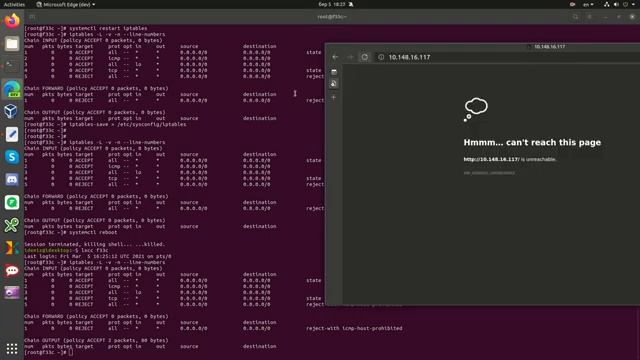This screenshot has width=640, height=360.
Task: Open the network status icon
Action: [x=607, y=4]
